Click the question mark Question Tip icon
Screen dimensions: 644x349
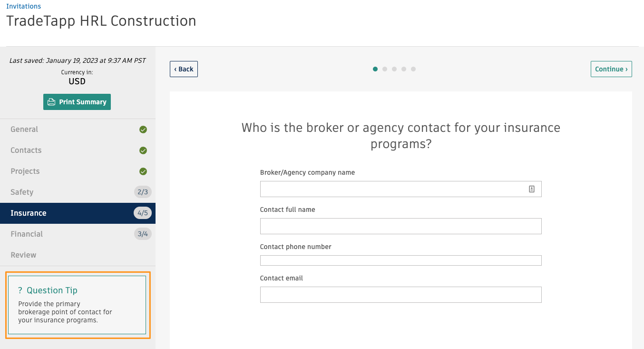(20, 290)
